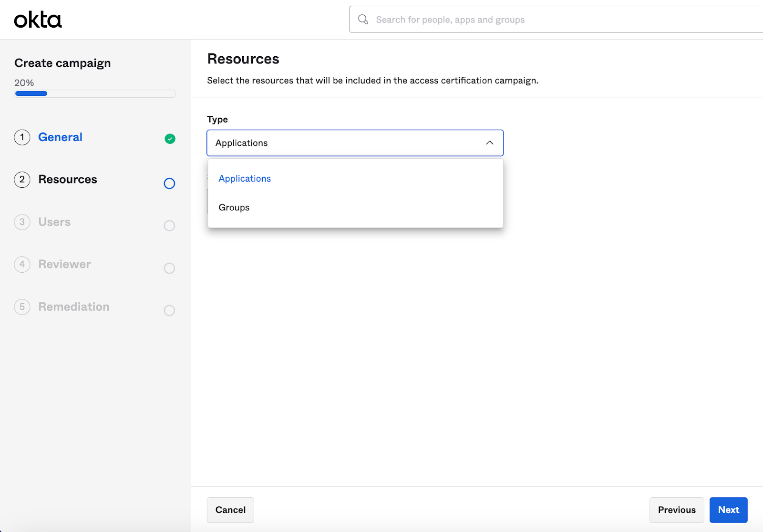This screenshot has height=532, width=763.
Task: Click the step 3 circle beside Users
Action: click(x=22, y=222)
